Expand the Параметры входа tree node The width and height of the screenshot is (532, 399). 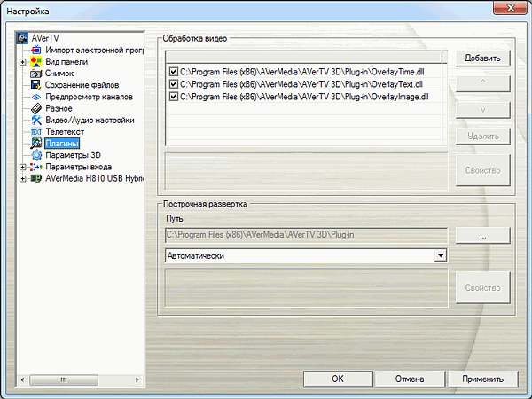pyautogui.click(x=22, y=167)
